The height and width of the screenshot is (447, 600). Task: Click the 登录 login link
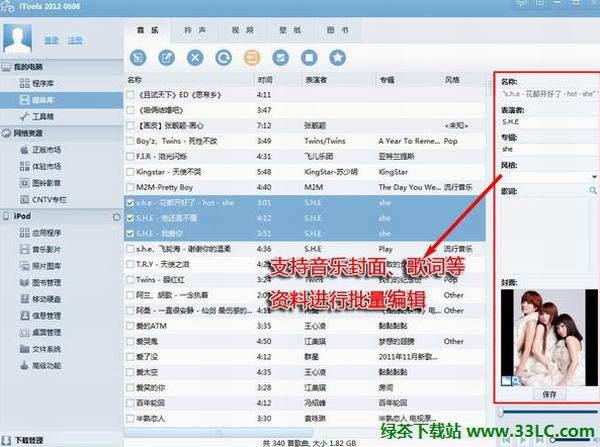[51, 41]
